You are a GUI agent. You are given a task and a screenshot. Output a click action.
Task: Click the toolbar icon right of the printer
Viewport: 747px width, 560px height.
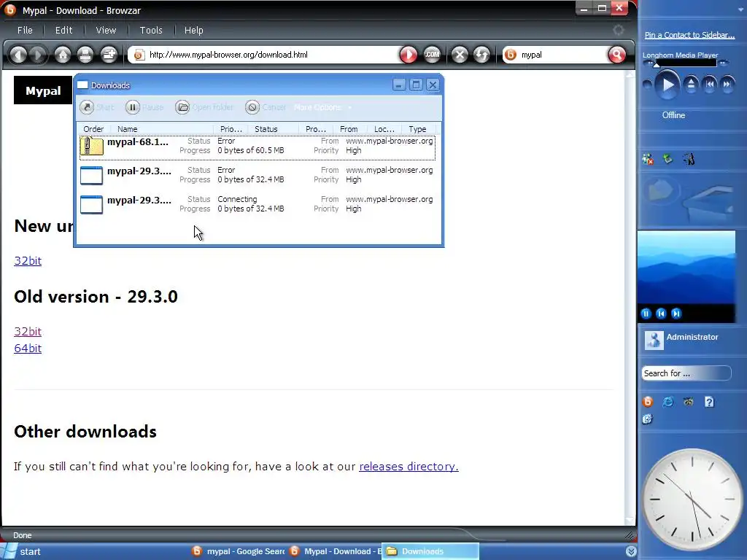point(109,55)
